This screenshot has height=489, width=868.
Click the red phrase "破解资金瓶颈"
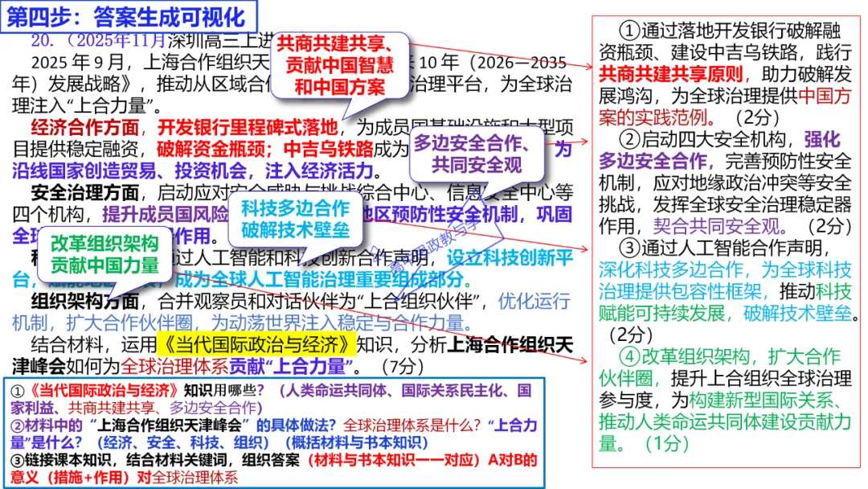point(211,149)
